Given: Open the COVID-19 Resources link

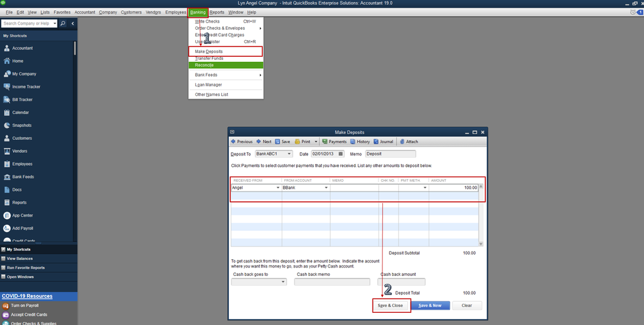Looking at the screenshot, I should [x=27, y=296].
